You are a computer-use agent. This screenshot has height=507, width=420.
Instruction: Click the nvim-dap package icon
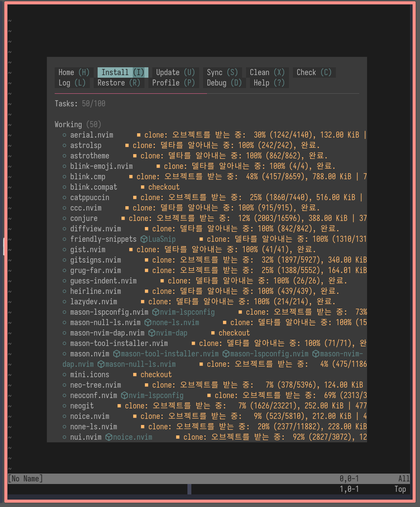[x=152, y=333]
